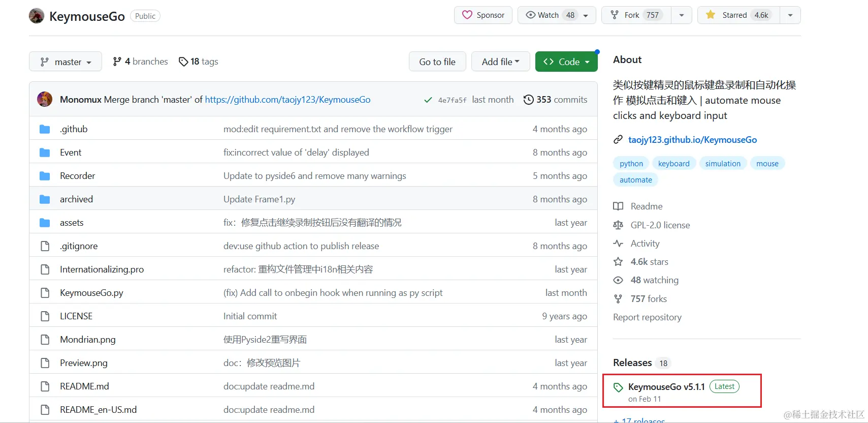The height and width of the screenshot is (423, 868).
Task: Click the Monomux author name
Action: pyautogui.click(x=81, y=100)
